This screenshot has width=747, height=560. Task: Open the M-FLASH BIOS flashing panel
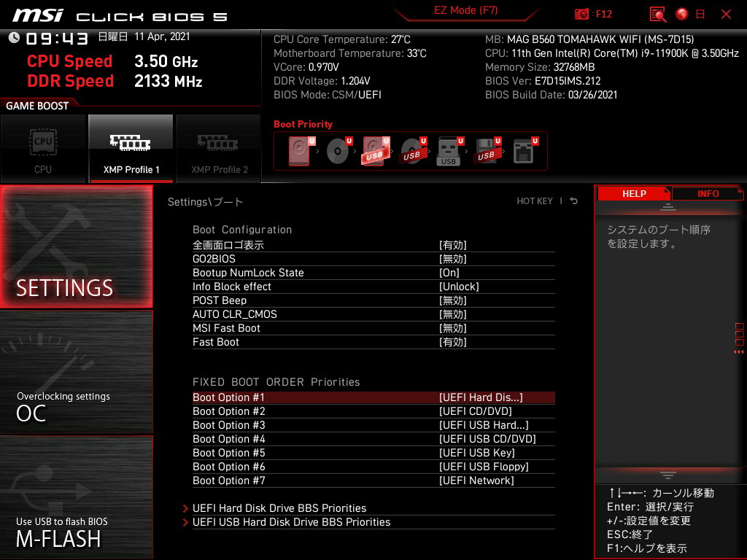[x=76, y=497]
